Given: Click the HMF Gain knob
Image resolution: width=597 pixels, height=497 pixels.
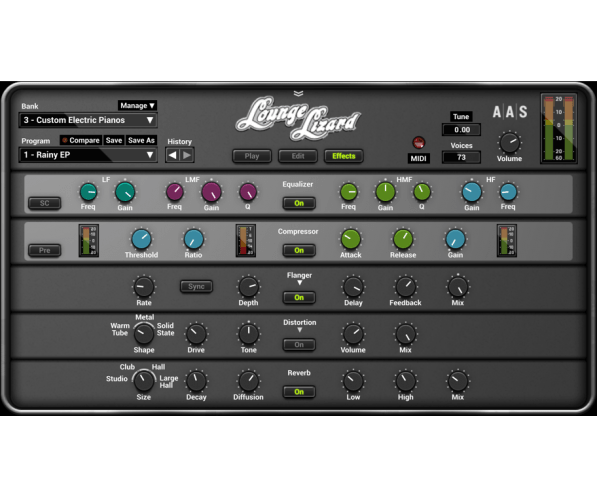Looking at the screenshot, I should click(385, 192).
